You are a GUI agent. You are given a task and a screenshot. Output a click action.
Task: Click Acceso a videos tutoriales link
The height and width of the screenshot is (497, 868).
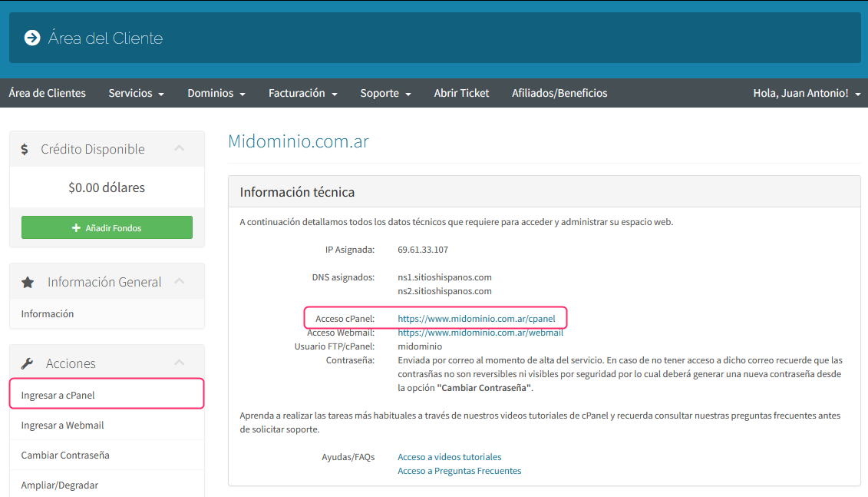click(449, 456)
